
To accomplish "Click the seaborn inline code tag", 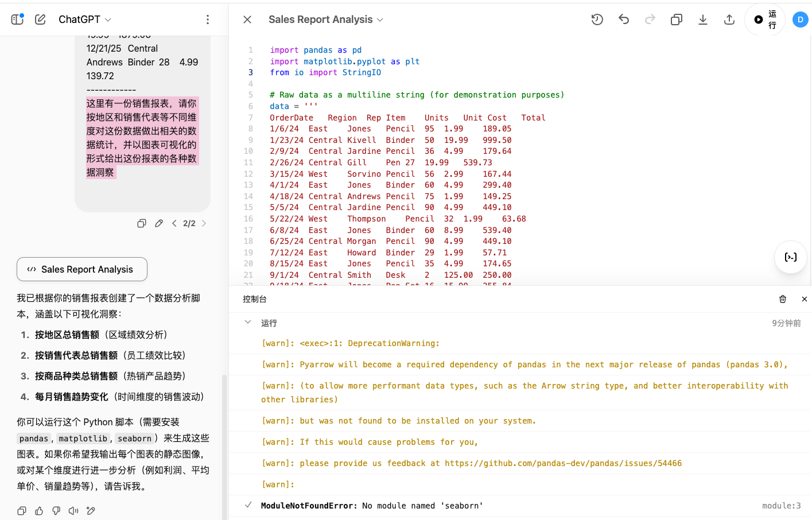I will pos(135,438).
